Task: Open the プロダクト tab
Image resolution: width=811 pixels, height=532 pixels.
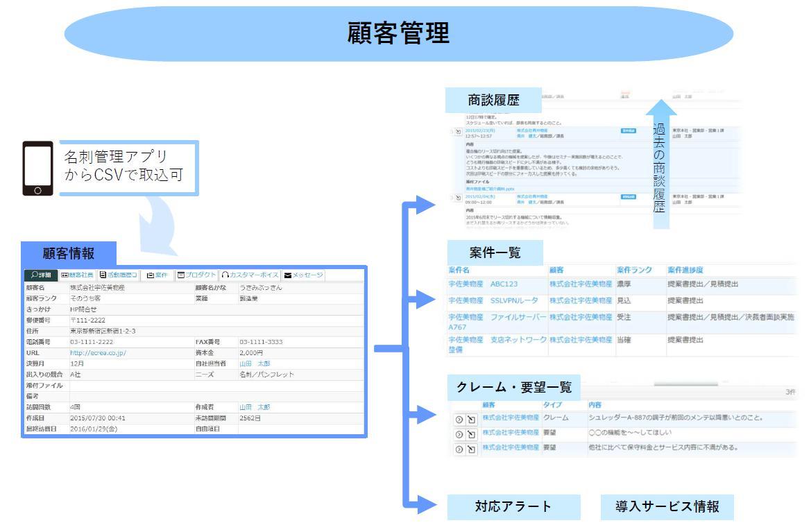Action: click(x=197, y=275)
